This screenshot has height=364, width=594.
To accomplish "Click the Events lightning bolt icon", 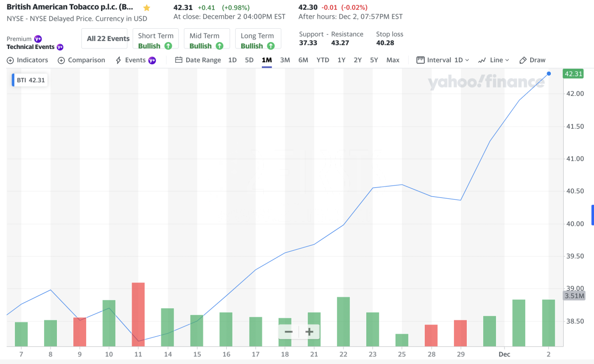I will [118, 60].
